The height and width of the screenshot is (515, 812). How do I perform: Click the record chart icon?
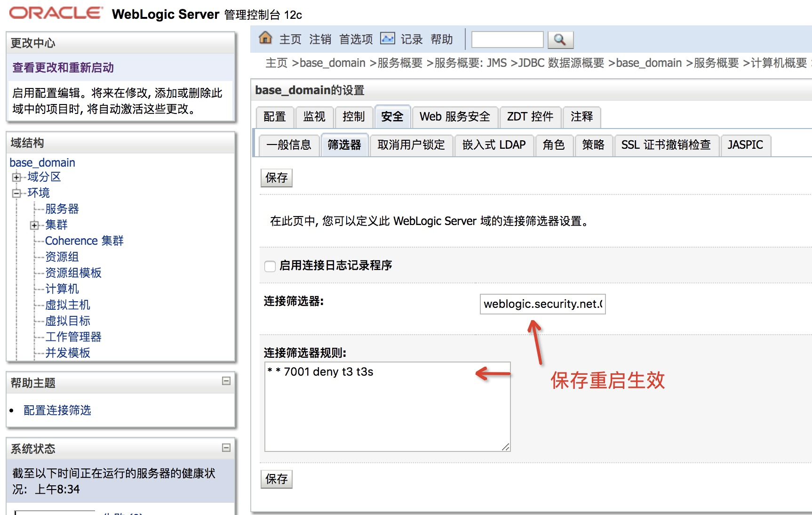click(x=387, y=39)
